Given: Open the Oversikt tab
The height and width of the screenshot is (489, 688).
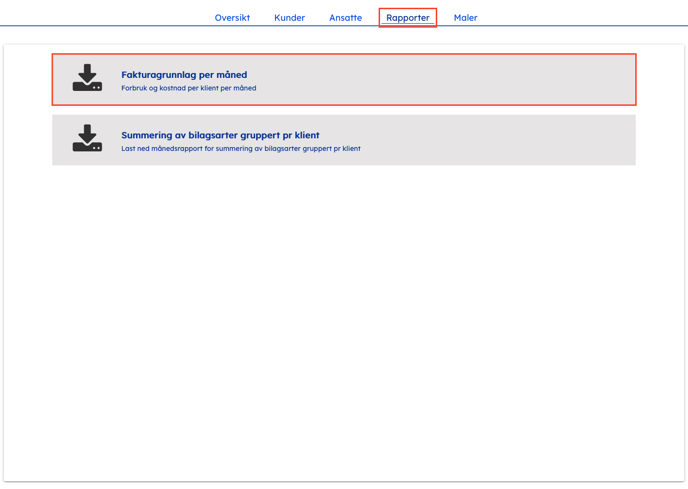Looking at the screenshot, I should click(x=232, y=18).
